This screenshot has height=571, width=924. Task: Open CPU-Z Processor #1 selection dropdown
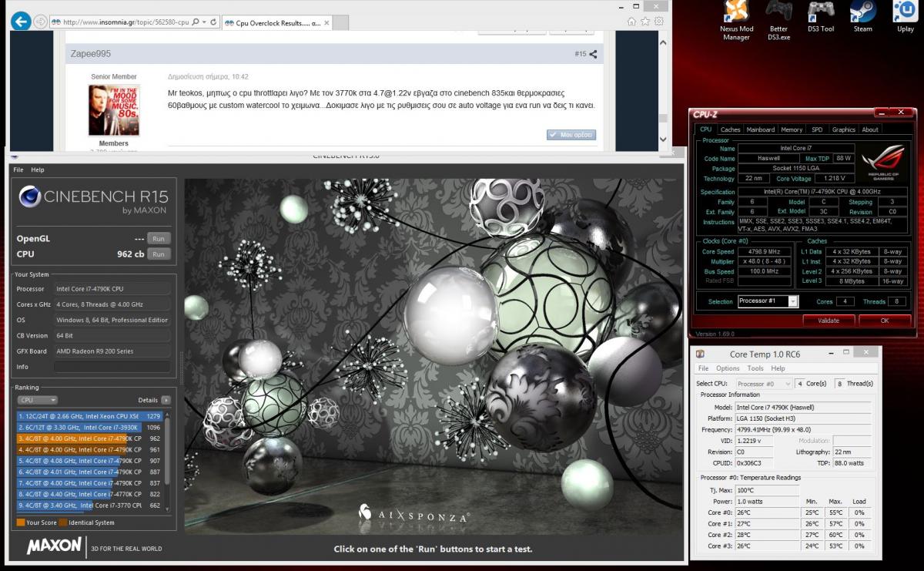click(768, 301)
